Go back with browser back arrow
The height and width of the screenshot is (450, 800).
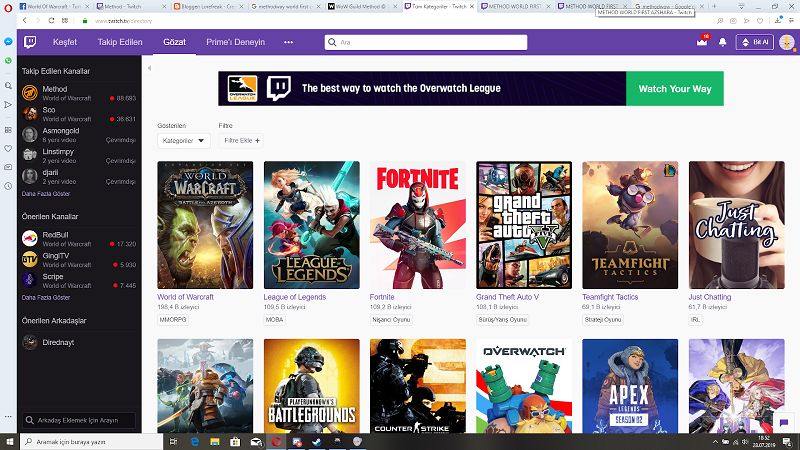(x=24, y=20)
